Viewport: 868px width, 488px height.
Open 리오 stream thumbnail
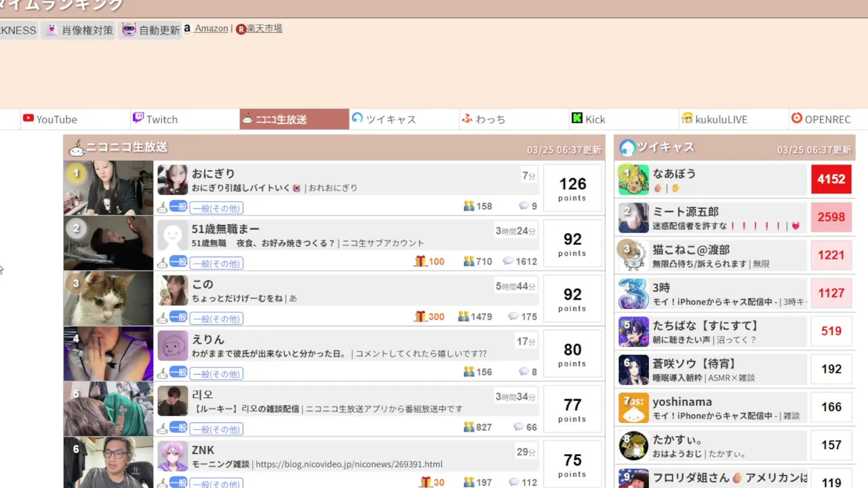(108, 409)
